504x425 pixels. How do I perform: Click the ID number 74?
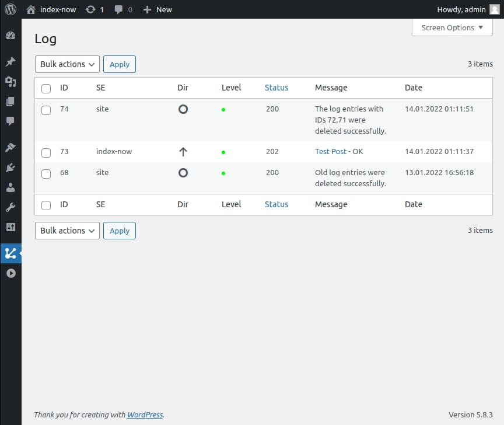64,109
